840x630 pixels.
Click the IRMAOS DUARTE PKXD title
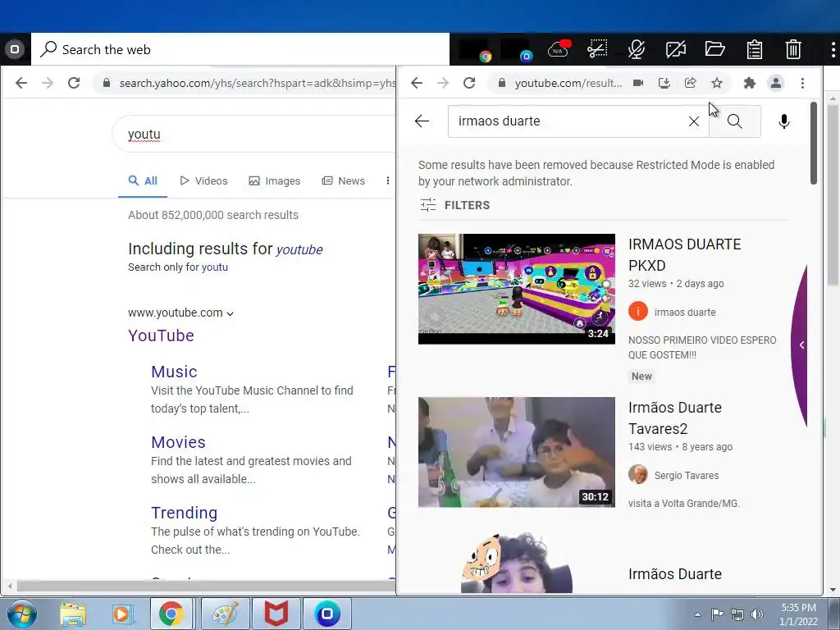[685, 255]
